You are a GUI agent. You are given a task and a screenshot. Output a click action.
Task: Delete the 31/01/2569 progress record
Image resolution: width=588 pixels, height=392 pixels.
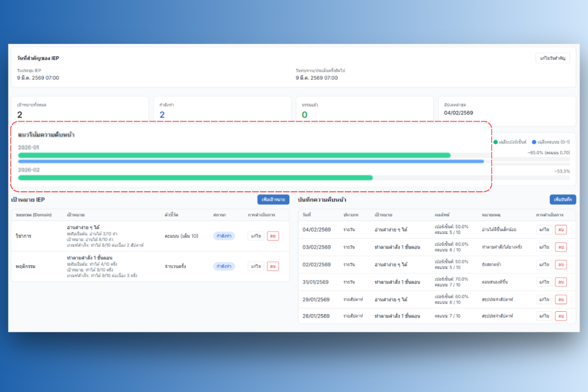(x=561, y=282)
